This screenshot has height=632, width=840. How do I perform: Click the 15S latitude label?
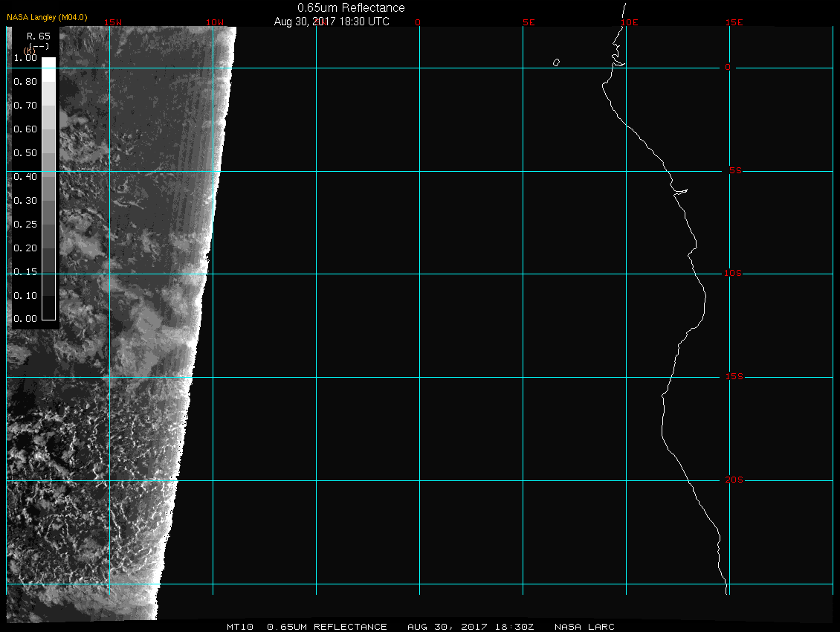tap(734, 376)
